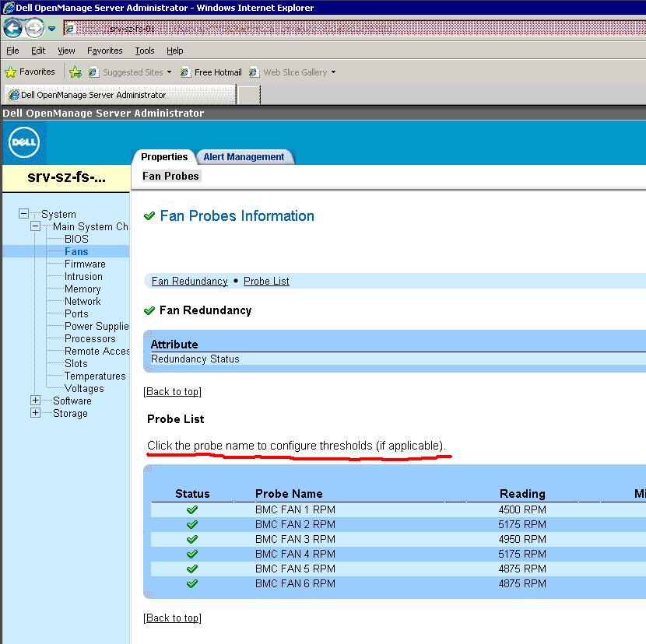This screenshot has width=646, height=644.
Task: Click the green check status for FAN 3
Action: 192,540
